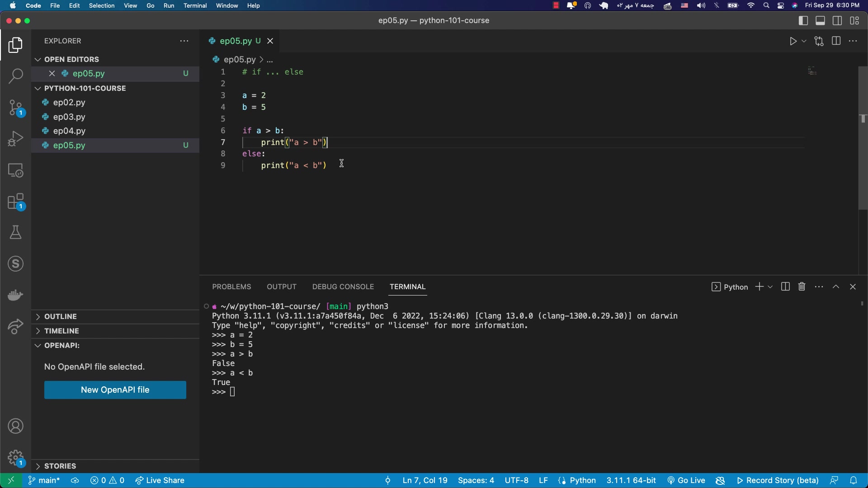Toggle primary side bar visibility
Image resolution: width=868 pixels, height=488 pixels.
pyautogui.click(x=803, y=21)
